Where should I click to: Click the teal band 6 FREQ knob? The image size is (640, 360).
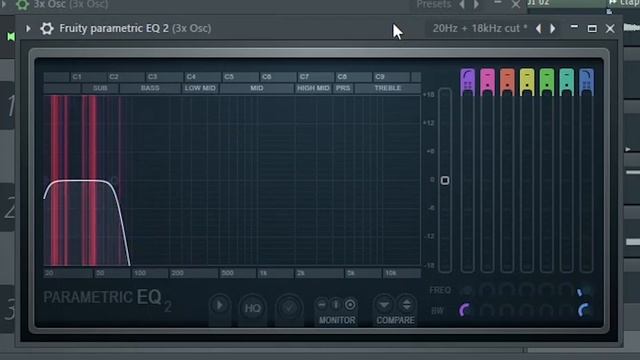[566, 291]
